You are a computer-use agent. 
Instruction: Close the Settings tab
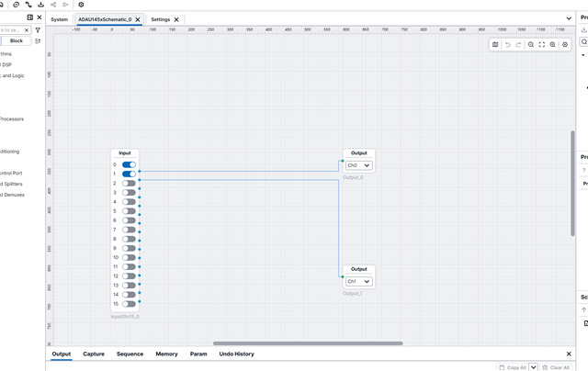pyautogui.click(x=176, y=19)
